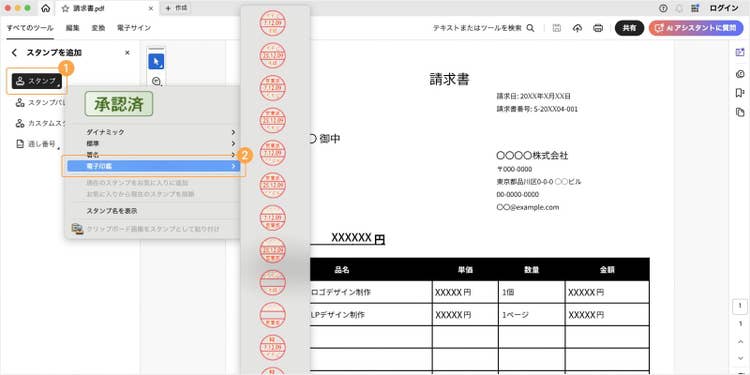Open the ダイナミック submenu
This screenshot has width=750, height=375.
(155, 132)
